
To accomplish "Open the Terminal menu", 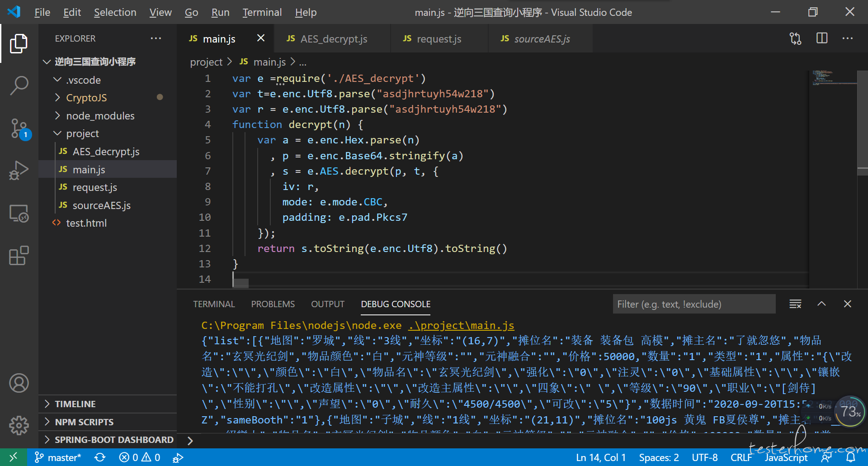I will point(262,12).
